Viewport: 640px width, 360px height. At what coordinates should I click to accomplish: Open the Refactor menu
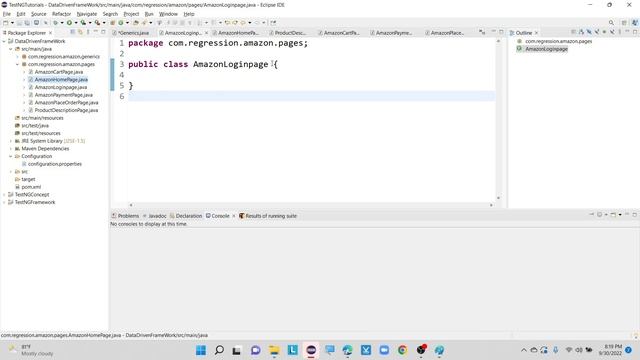click(x=61, y=14)
